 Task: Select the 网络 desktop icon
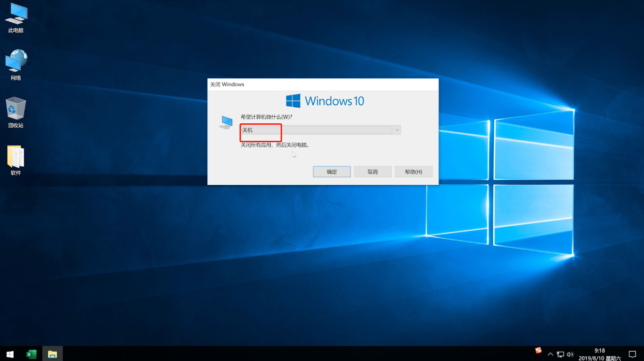click(x=16, y=65)
